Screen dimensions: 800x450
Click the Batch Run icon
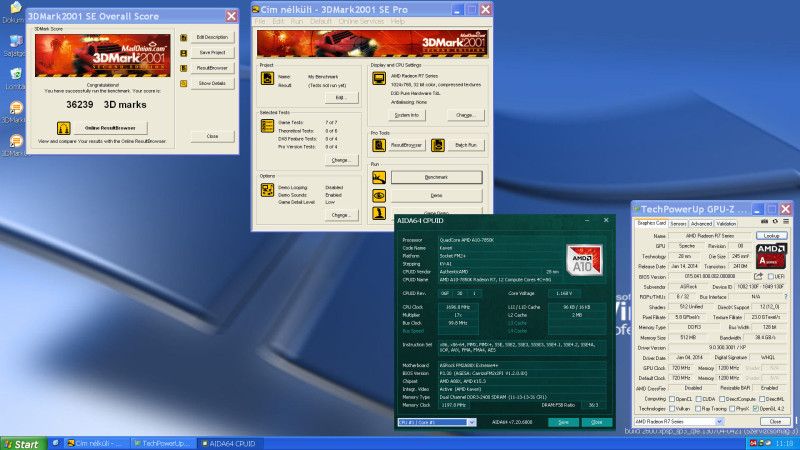coord(437,145)
